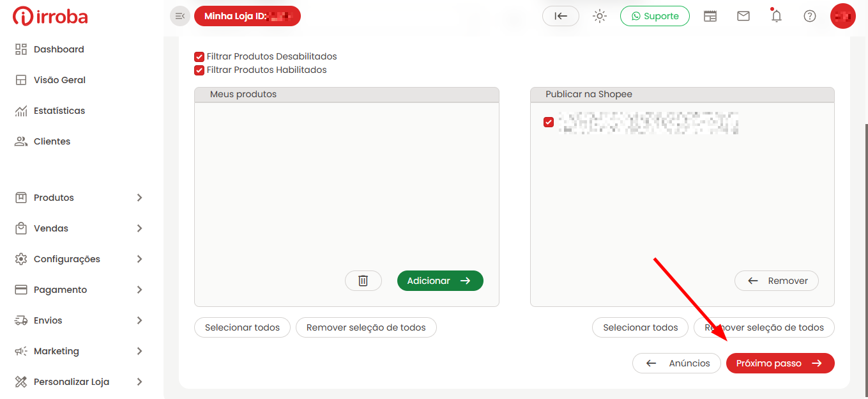
Task: Expand the Produtos submenu chevron
Action: point(140,198)
